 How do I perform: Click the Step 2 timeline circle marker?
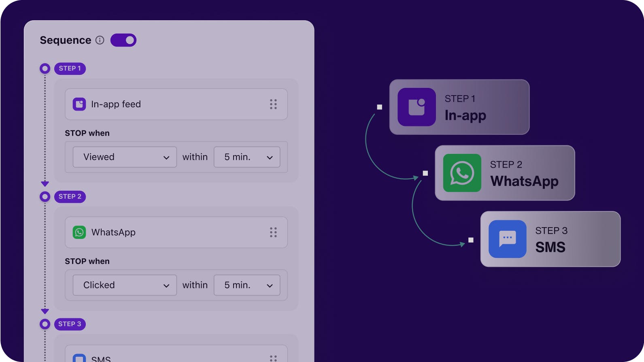tap(45, 196)
